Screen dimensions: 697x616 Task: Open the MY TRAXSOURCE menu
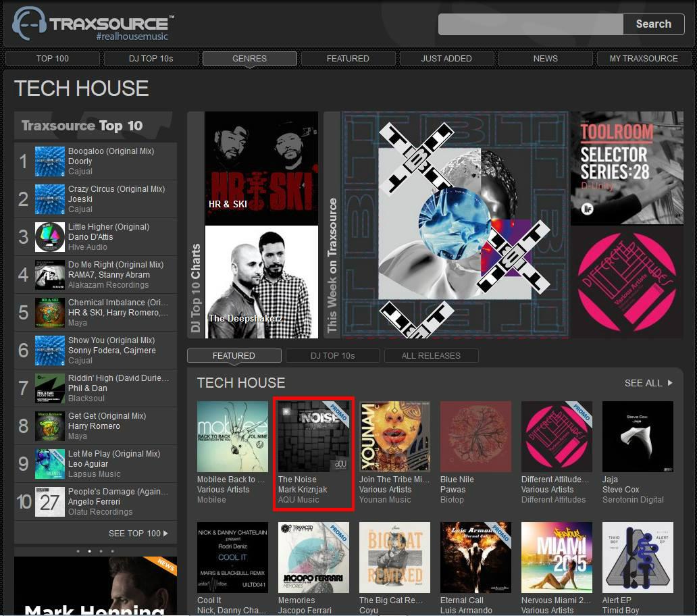click(643, 58)
